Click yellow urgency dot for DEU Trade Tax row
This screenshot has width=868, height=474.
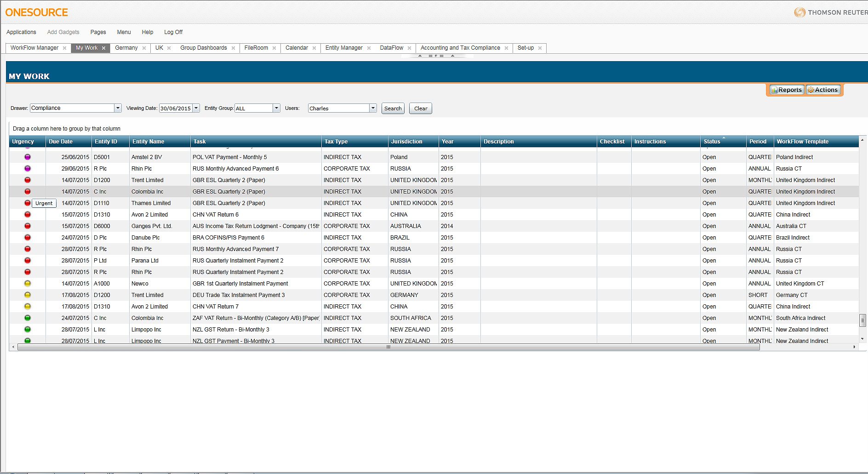coord(28,295)
